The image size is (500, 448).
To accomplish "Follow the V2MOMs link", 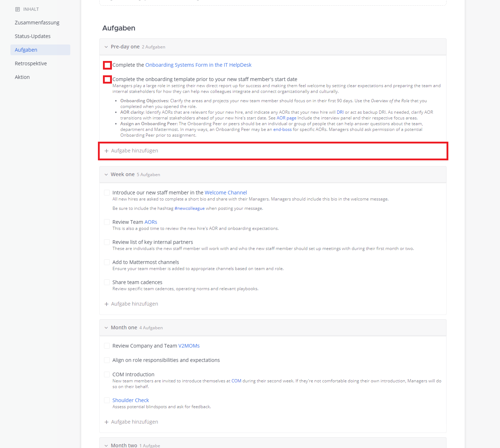I will pos(189,346).
